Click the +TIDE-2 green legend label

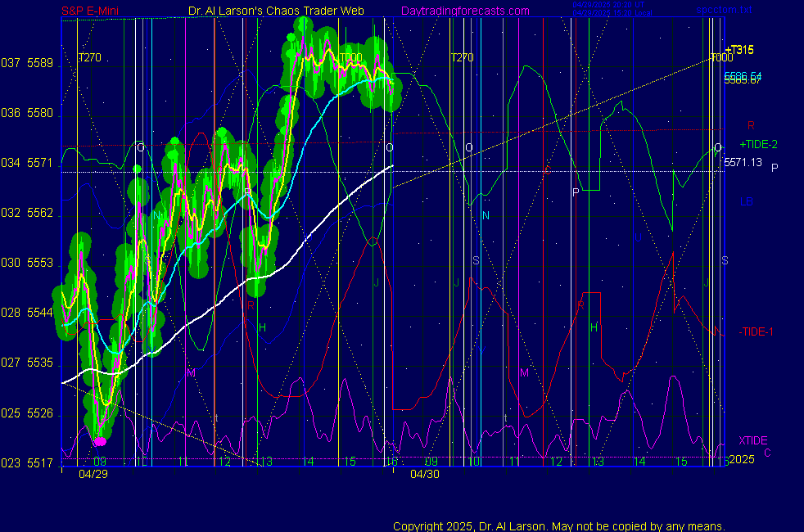tap(758, 144)
